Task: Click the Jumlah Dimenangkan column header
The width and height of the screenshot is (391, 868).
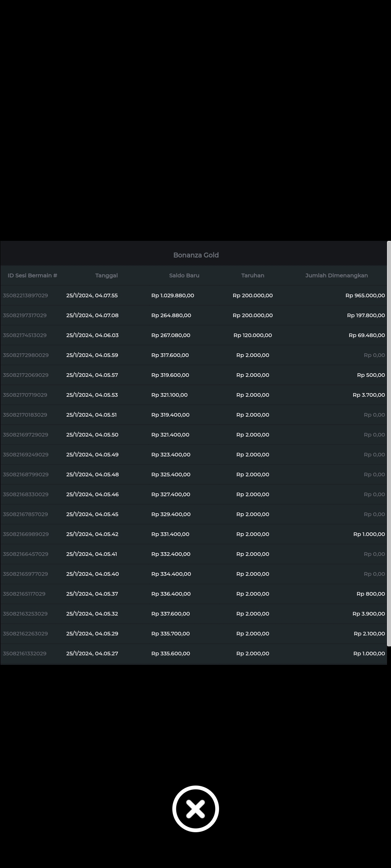Action: (336, 276)
